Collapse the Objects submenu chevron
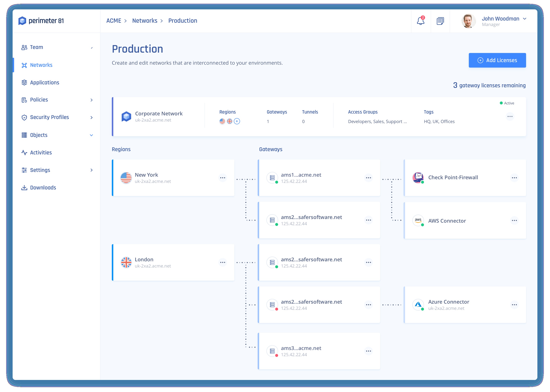This screenshot has width=550, height=392. coord(91,135)
